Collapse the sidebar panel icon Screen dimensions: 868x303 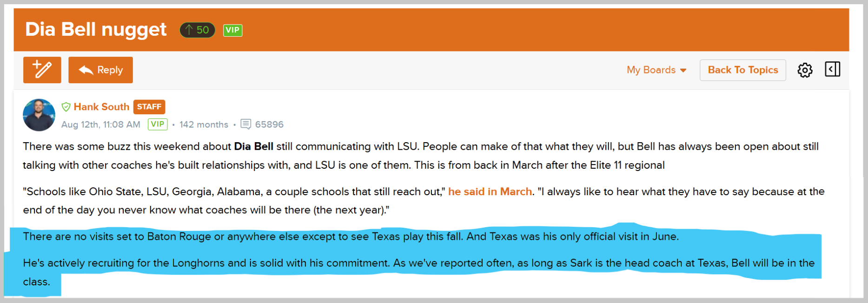[832, 69]
